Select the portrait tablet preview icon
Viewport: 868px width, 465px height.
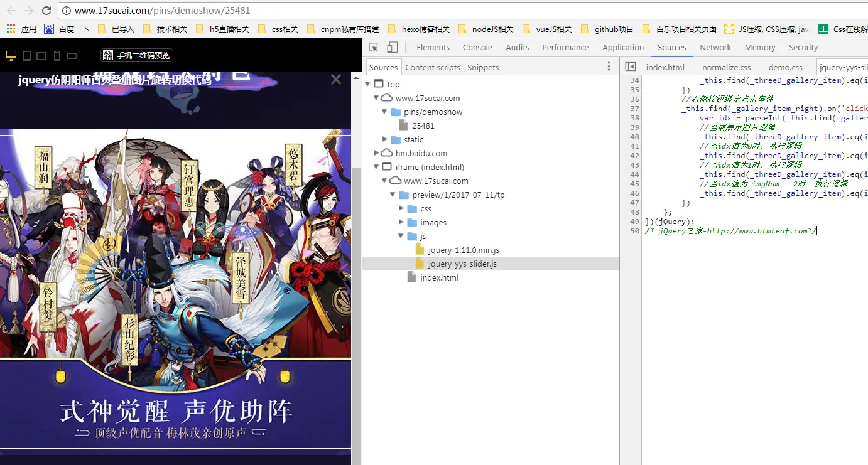[26, 56]
